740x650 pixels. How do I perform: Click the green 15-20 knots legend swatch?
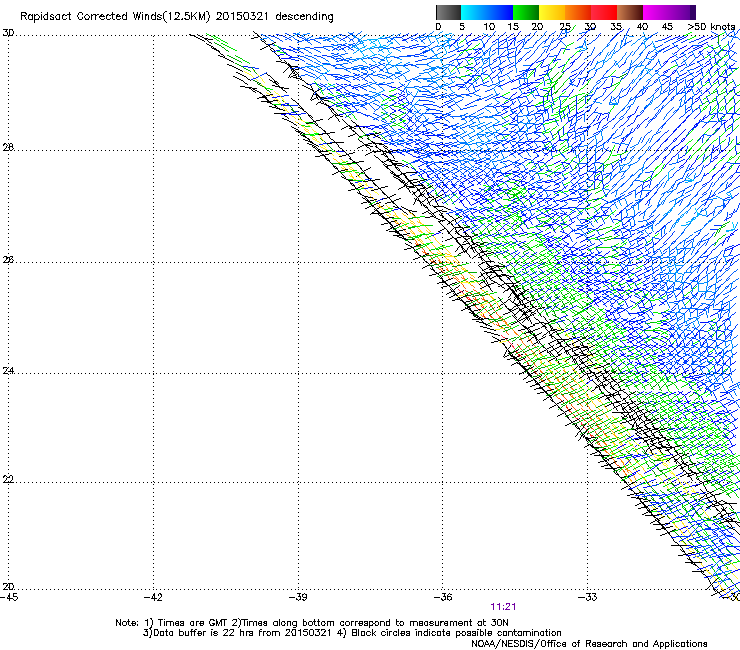(526, 12)
